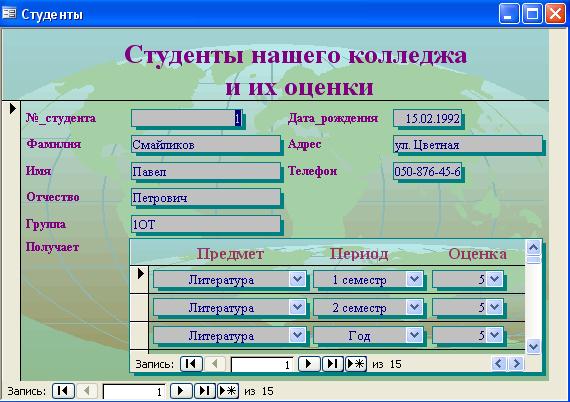Open Период dropdown showing Год
570x402 pixels.
[x=414, y=335]
